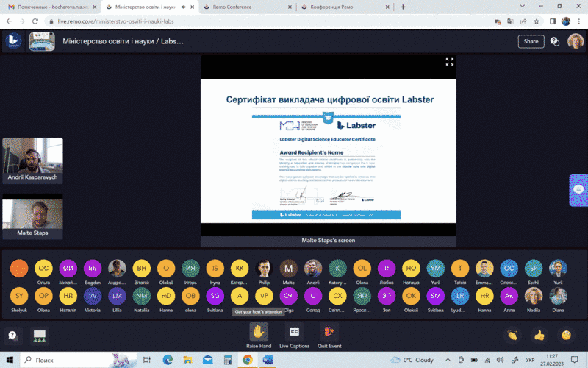
Task: Click the HD avatar labeled Hanna
Action: pos(166,296)
